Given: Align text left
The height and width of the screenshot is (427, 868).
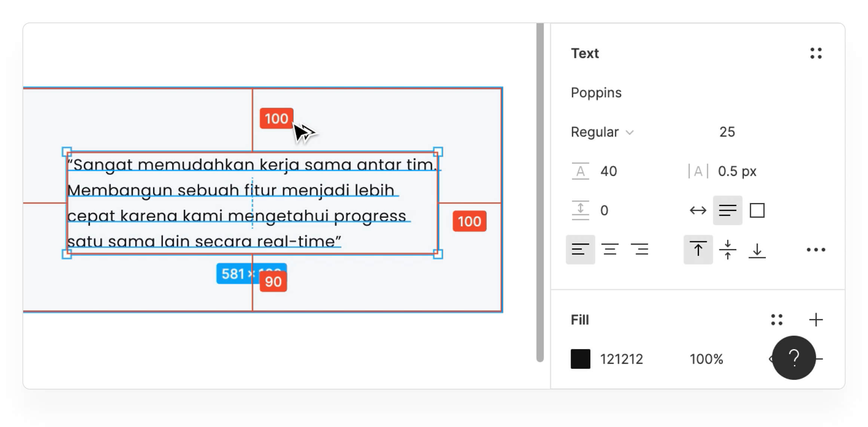Looking at the screenshot, I should 580,249.
